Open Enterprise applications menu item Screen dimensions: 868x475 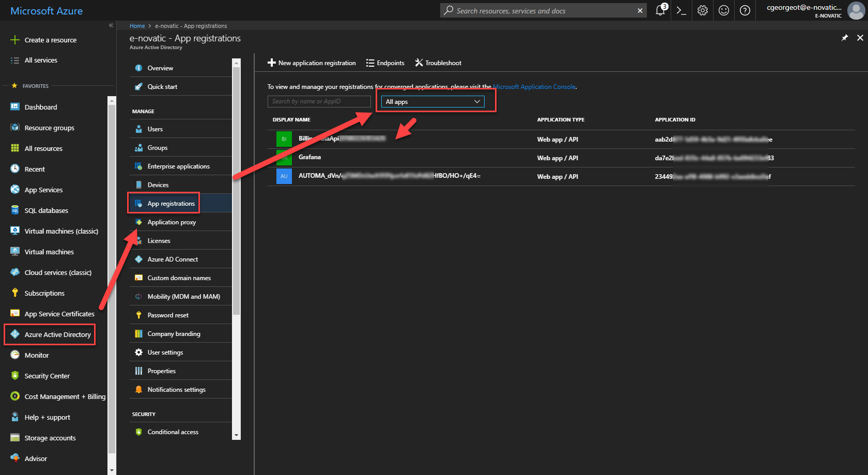click(181, 166)
